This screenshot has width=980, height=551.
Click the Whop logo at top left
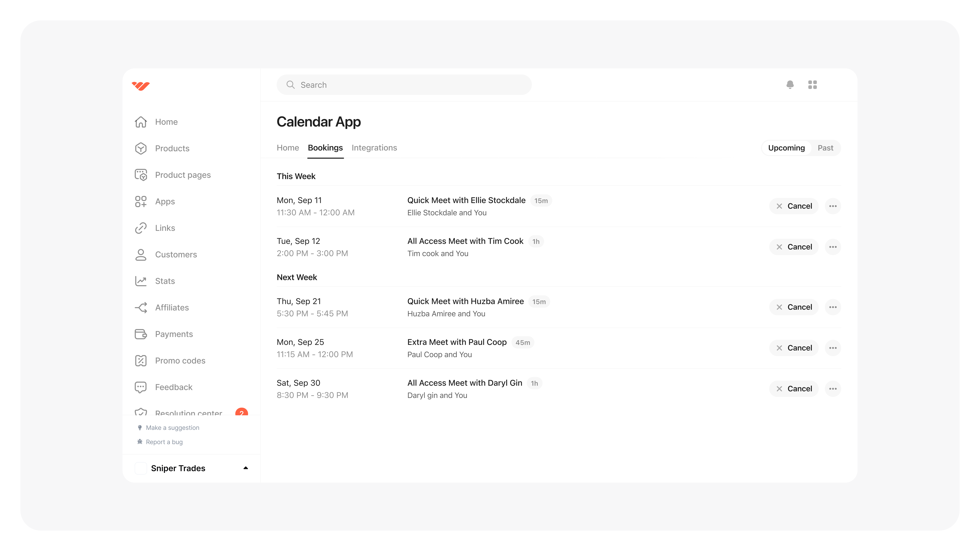(141, 86)
